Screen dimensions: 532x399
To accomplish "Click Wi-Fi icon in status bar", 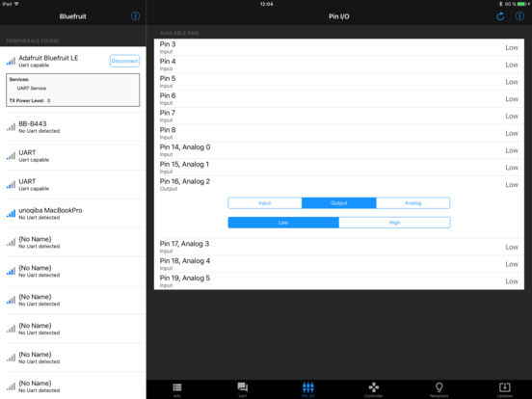I will (16, 4).
